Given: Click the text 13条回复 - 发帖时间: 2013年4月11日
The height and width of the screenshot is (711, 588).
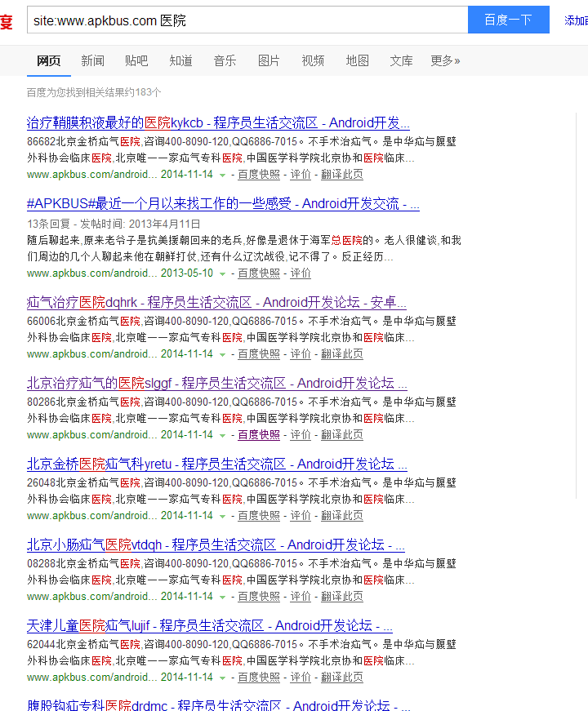Looking at the screenshot, I should click(114, 224).
